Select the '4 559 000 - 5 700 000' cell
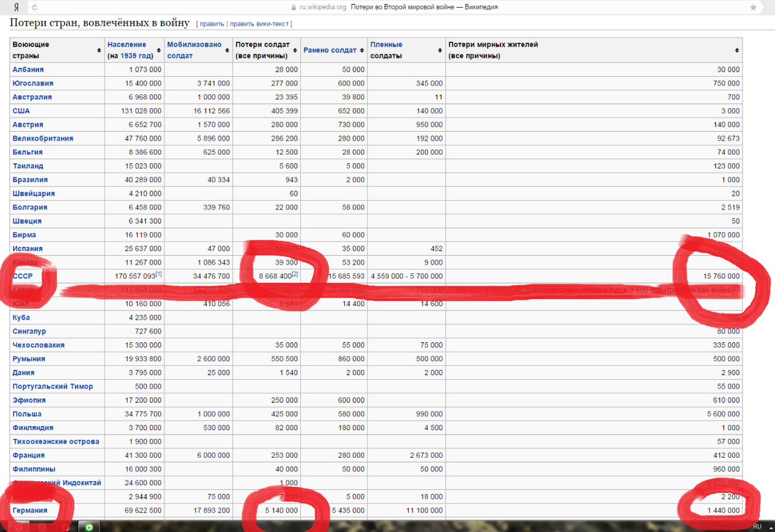The width and height of the screenshot is (775, 532). point(407,276)
